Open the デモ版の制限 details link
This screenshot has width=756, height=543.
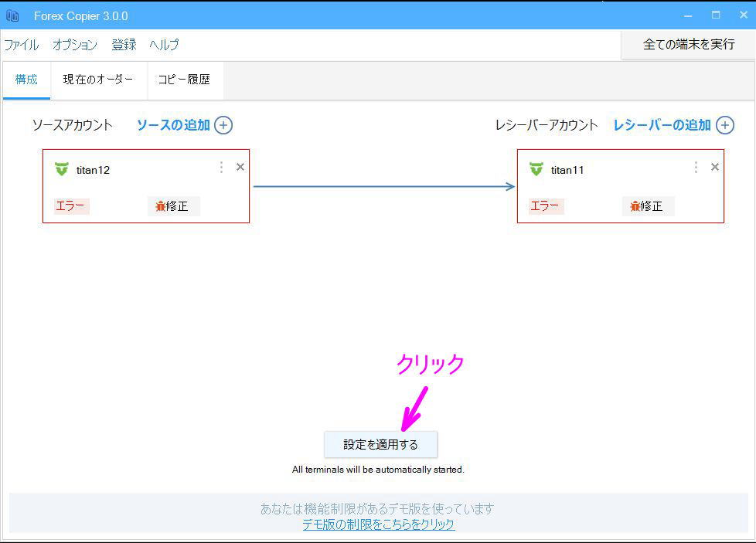(x=377, y=523)
